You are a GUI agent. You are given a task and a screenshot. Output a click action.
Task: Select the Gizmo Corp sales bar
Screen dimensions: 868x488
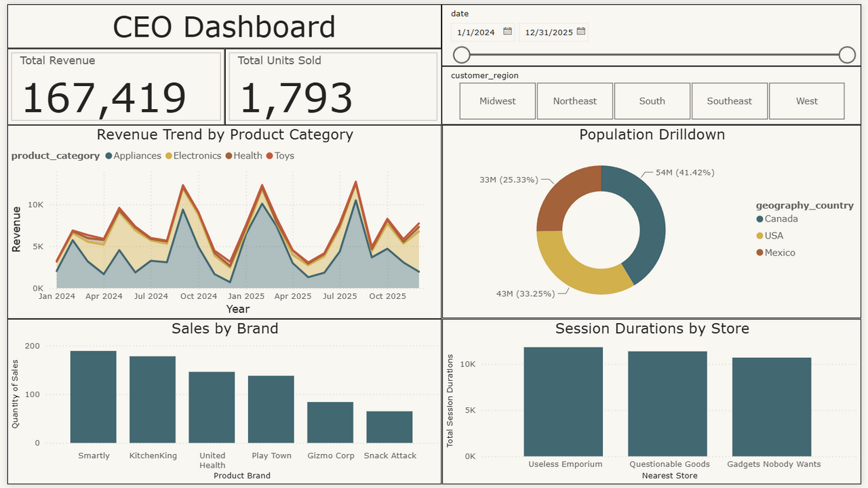point(330,422)
